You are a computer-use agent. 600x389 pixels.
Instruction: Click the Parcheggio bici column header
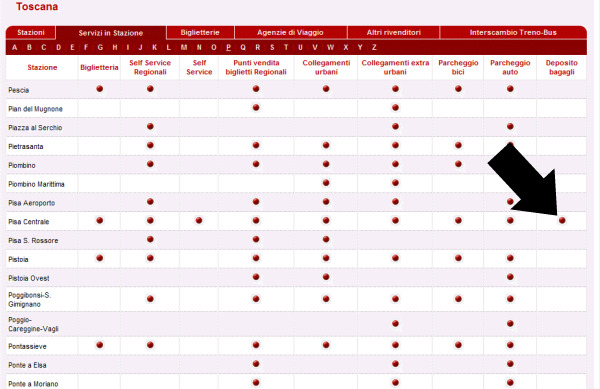[458, 67]
